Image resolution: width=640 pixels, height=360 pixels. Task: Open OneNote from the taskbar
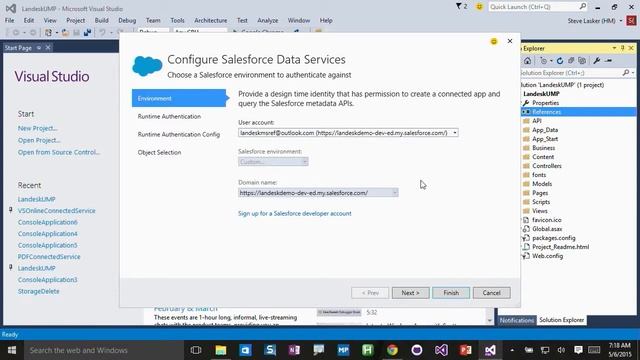point(294,350)
